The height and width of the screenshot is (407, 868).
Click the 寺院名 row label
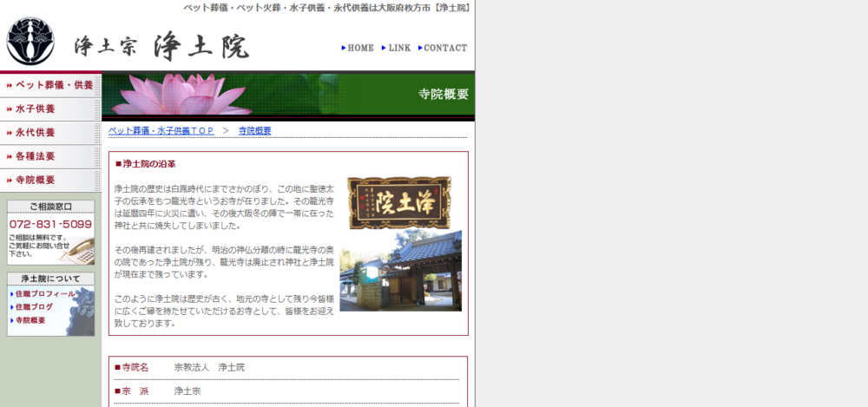coord(131,367)
